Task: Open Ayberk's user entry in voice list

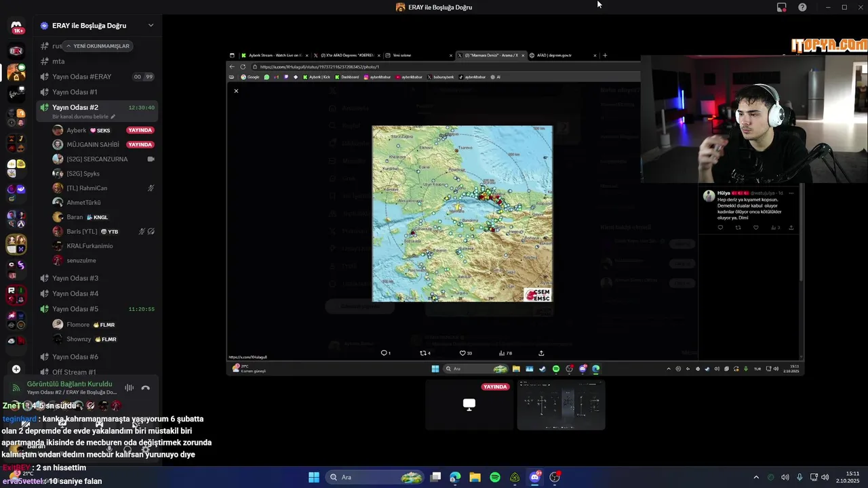Action: pos(104,130)
